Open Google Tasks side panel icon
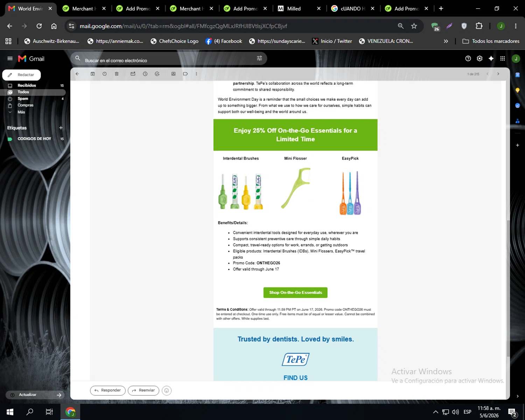525x420 pixels. 517,105
